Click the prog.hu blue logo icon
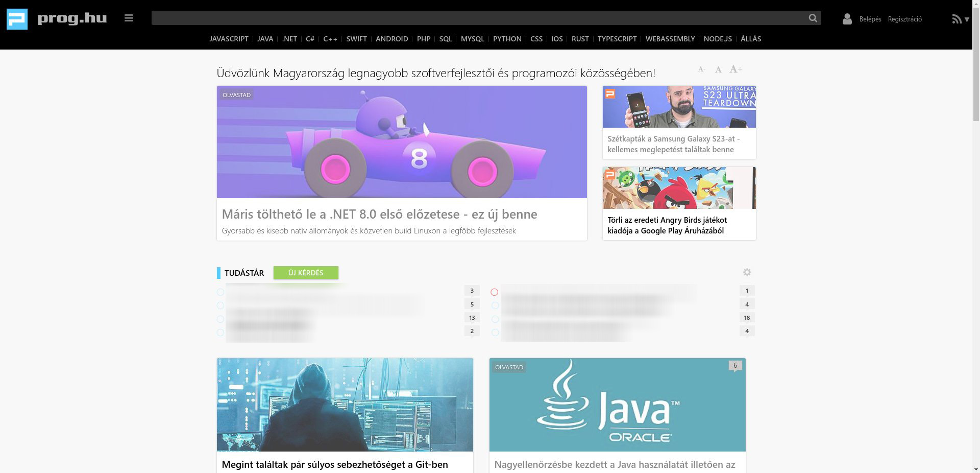980x473 pixels. (17, 19)
